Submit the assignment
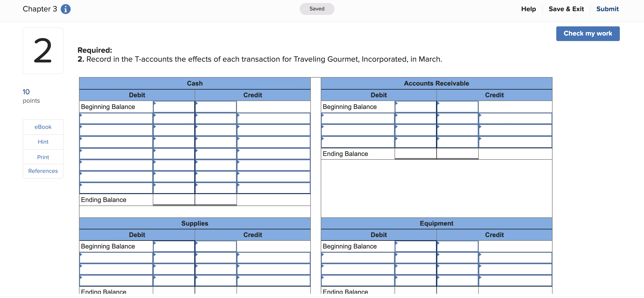This screenshot has height=298, width=644. pos(607,9)
